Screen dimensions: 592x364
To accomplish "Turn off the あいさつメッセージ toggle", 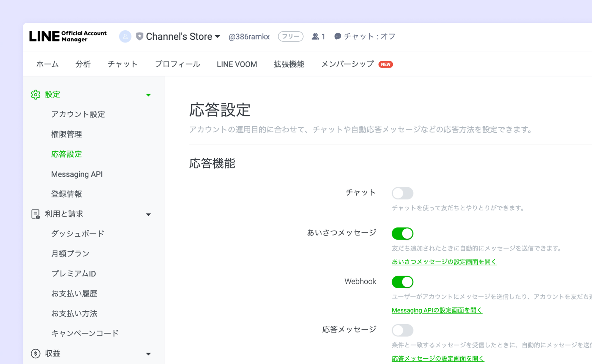I will [x=403, y=234].
